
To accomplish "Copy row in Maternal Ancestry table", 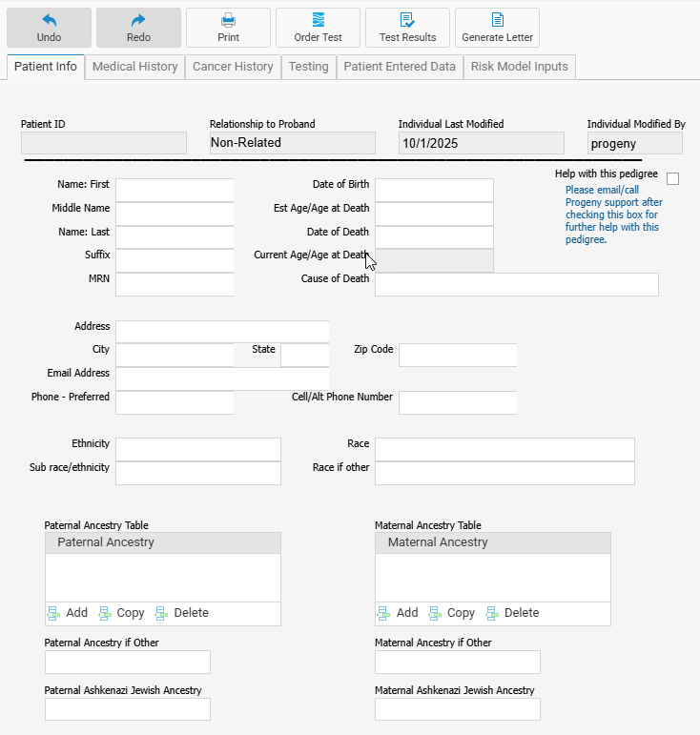I will pos(451,613).
